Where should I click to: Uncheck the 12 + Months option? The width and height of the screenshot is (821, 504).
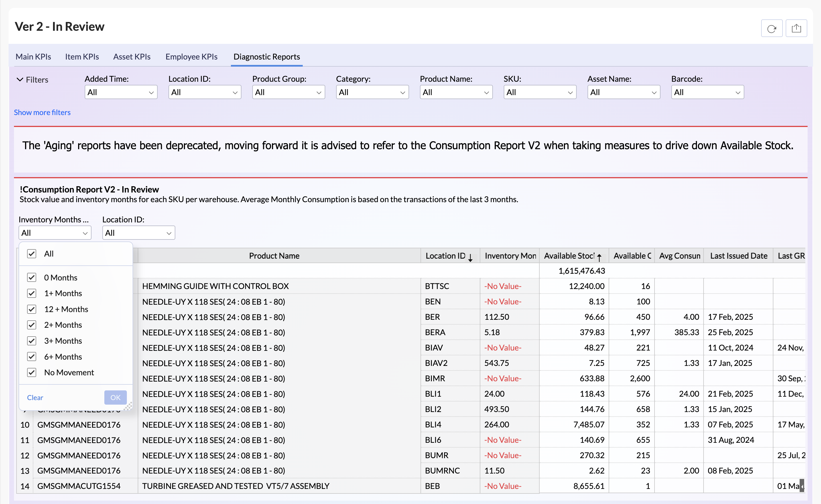[32, 309]
